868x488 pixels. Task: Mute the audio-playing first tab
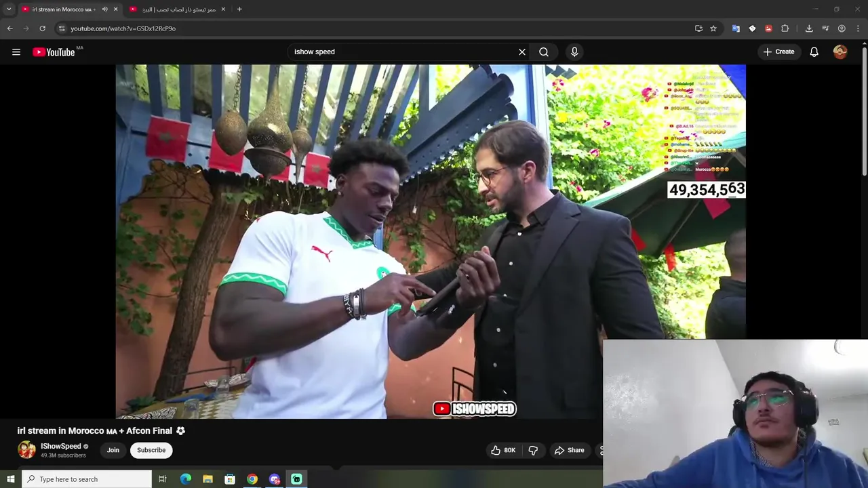[105, 9]
